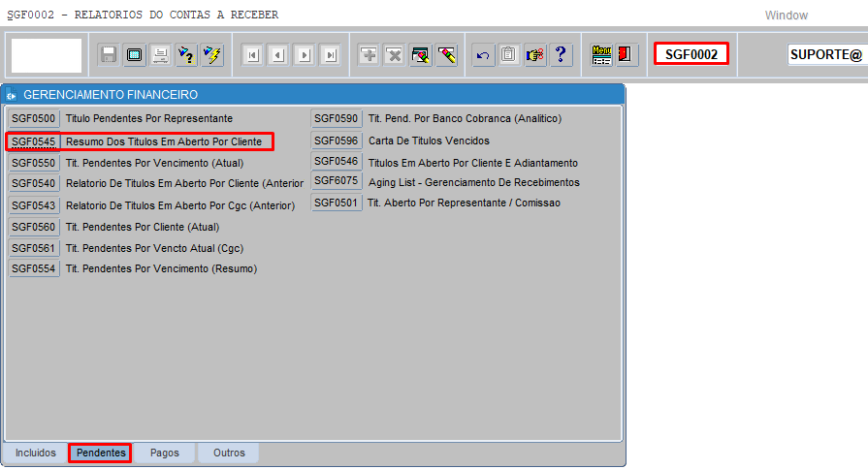Click 'Relatorio De Titulos Em Aberto Por Cliente (Anterior' label
Viewport: 868px width, 469px height.
tap(185, 183)
